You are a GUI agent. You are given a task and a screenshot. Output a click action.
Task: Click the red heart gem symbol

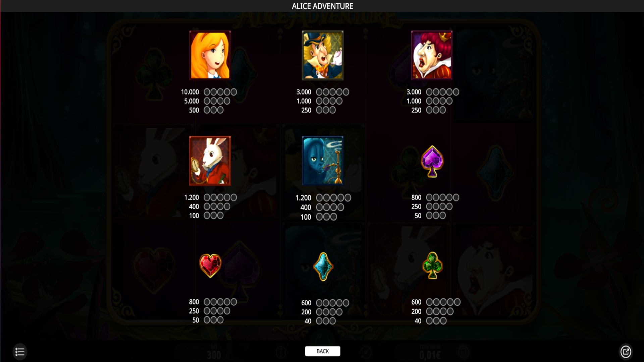pyautogui.click(x=210, y=265)
